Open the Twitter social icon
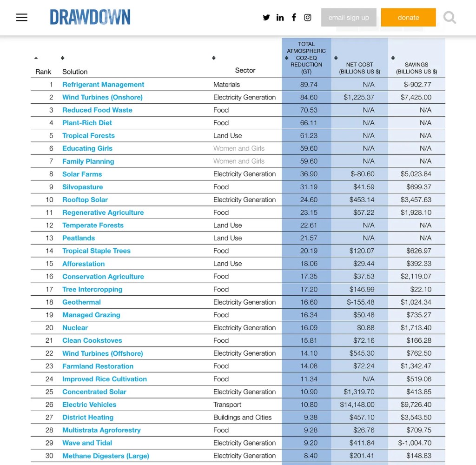 pos(266,18)
